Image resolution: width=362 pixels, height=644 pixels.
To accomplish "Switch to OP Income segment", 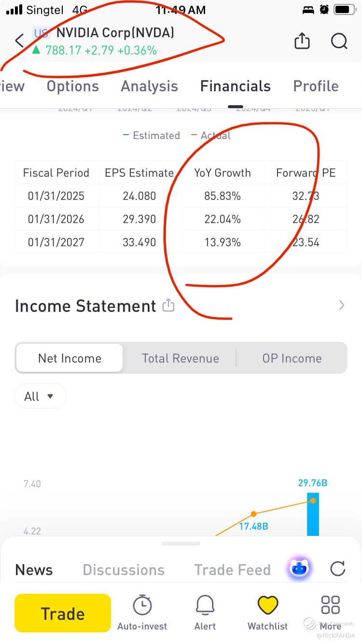I will [x=292, y=358].
